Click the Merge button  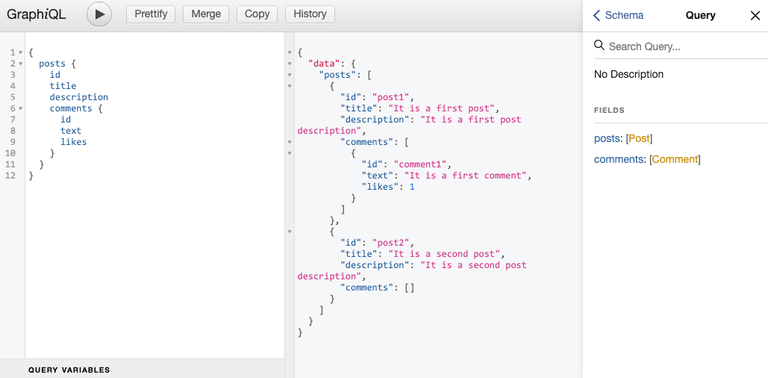[x=206, y=14]
